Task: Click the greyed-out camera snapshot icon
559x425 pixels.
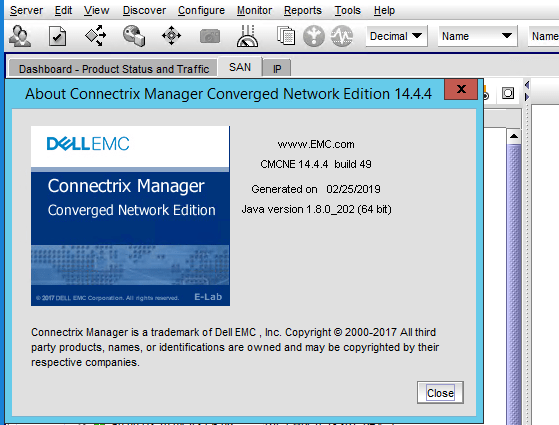Action: 210,36
